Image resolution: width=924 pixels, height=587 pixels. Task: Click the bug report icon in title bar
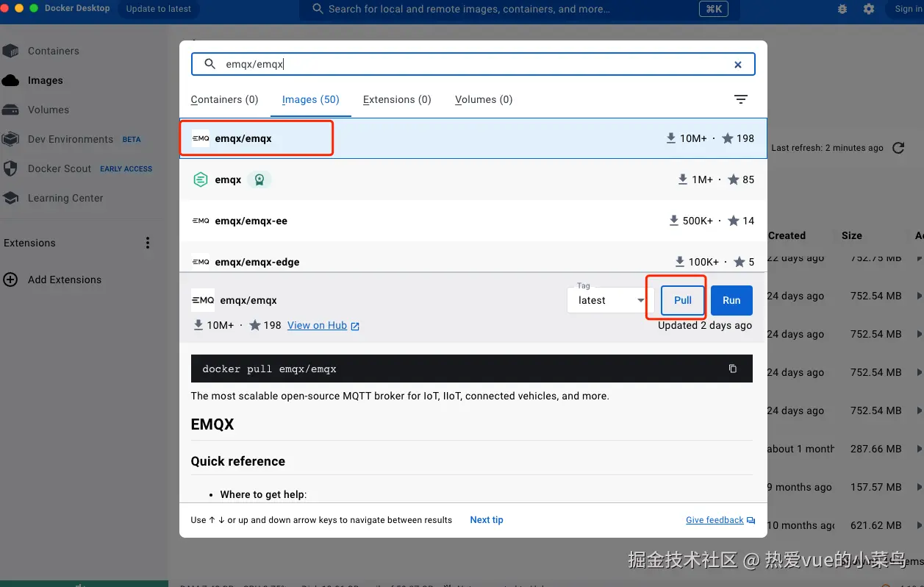(x=842, y=9)
